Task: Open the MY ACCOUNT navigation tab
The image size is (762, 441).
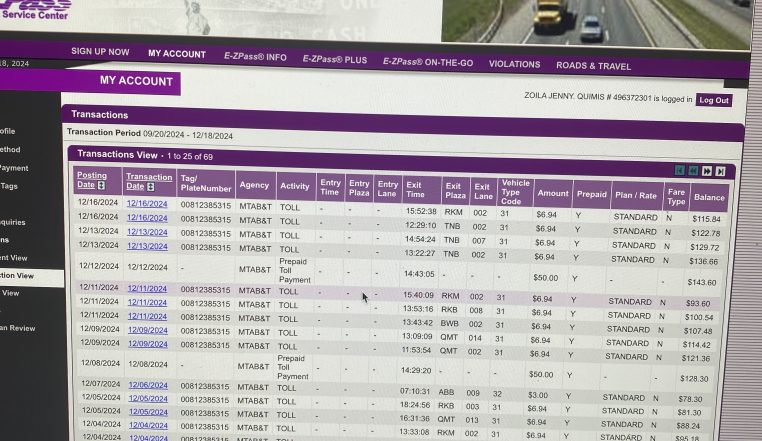Action: (x=177, y=54)
